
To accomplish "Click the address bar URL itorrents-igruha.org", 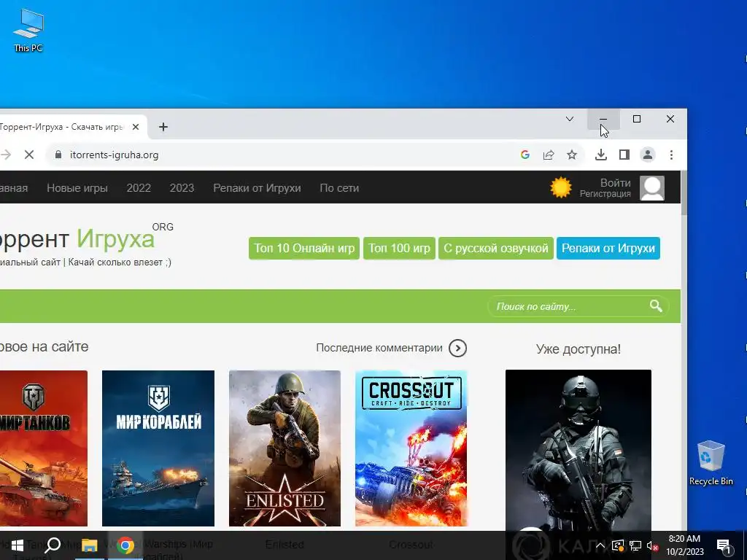I will pos(115,155).
